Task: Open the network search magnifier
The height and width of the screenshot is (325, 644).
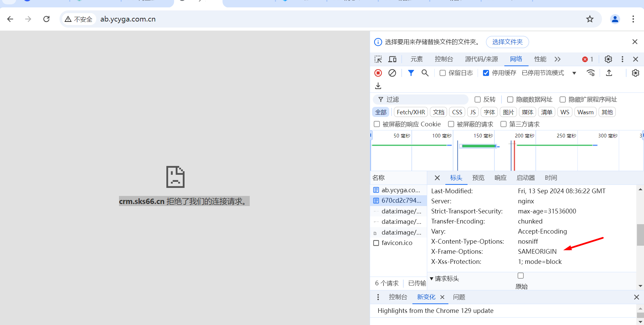Action: [425, 73]
